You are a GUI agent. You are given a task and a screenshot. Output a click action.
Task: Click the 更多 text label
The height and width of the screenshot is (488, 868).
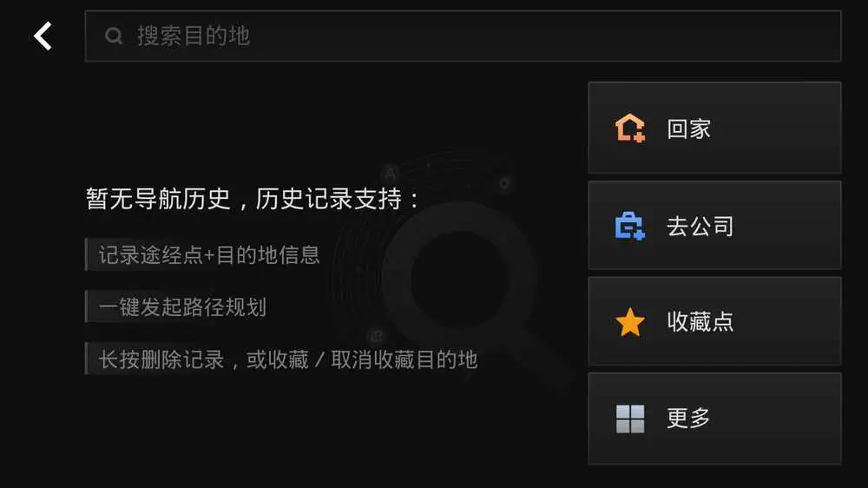pos(688,419)
